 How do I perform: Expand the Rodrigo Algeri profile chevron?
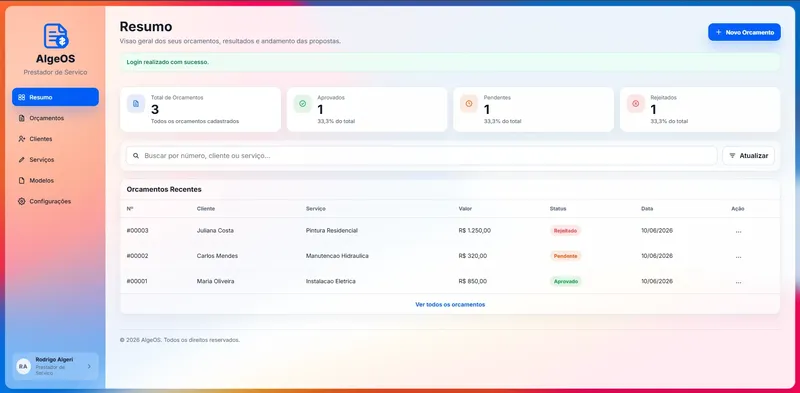(89, 366)
